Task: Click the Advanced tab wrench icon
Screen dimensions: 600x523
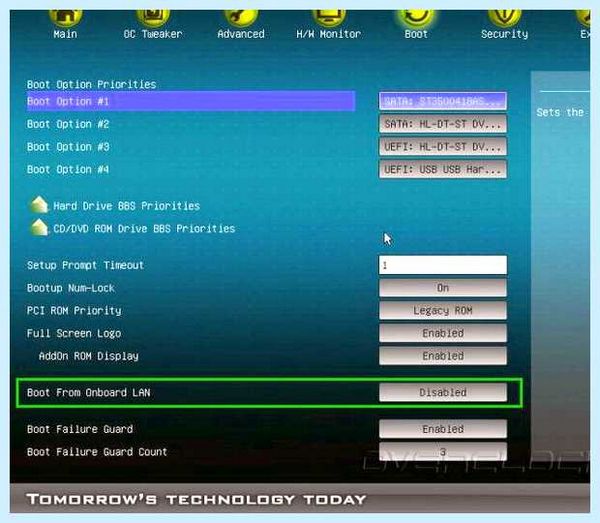Action: [x=241, y=18]
